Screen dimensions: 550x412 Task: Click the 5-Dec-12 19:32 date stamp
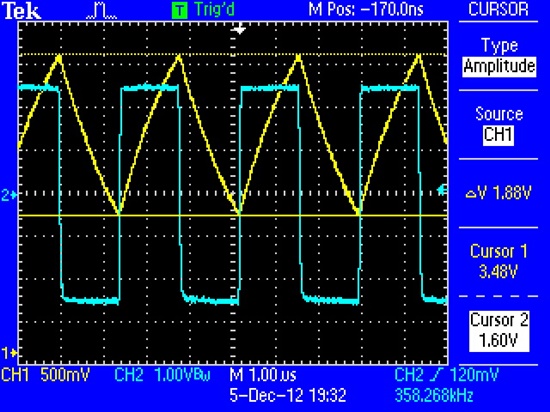click(x=288, y=395)
